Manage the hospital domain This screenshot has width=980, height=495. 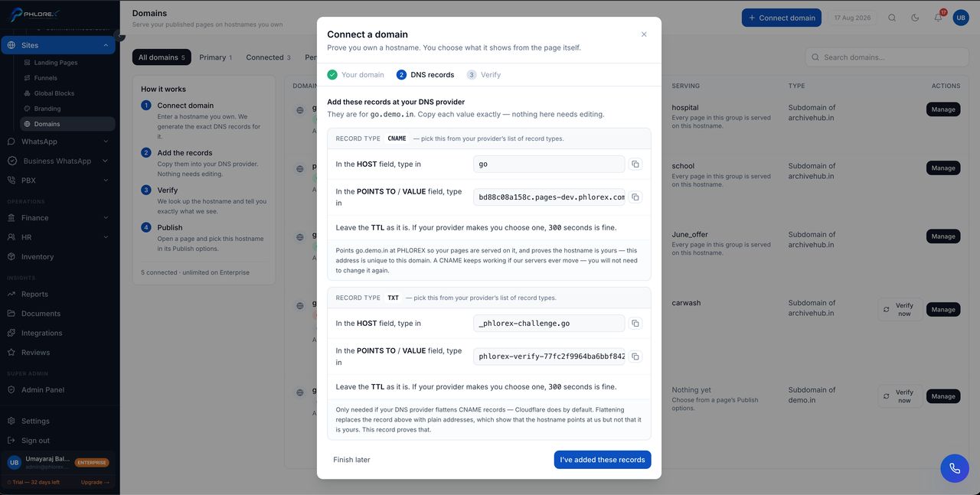point(943,109)
